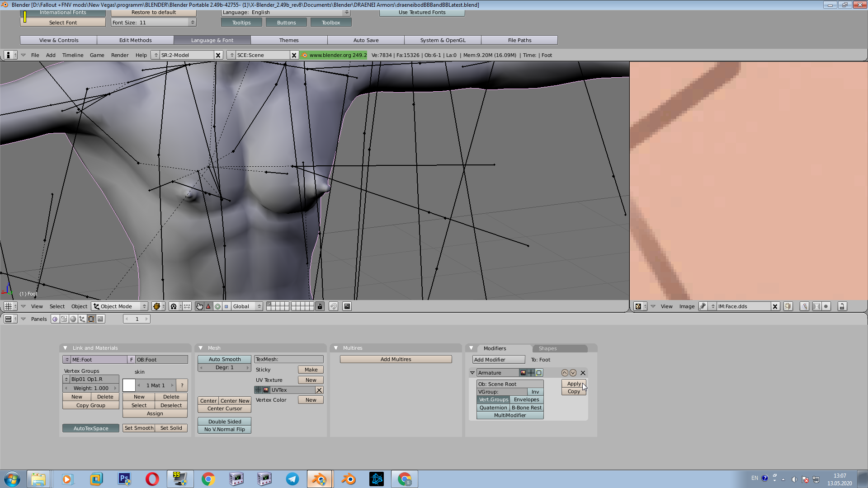Screen dimensions: 868x488
Task: Click Copy Group under Vertex Groups
Action: coord(90,405)
